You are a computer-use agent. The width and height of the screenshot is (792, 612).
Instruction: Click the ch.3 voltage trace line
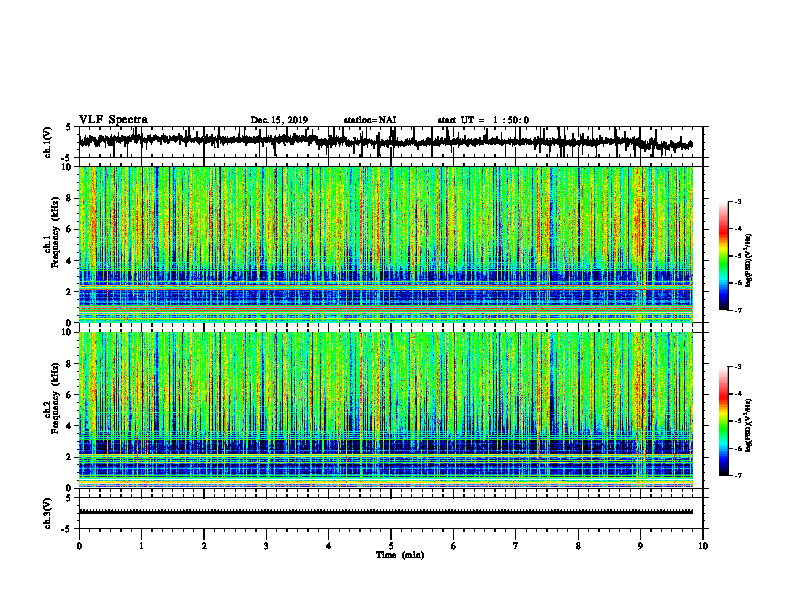[x=385, y=512]
